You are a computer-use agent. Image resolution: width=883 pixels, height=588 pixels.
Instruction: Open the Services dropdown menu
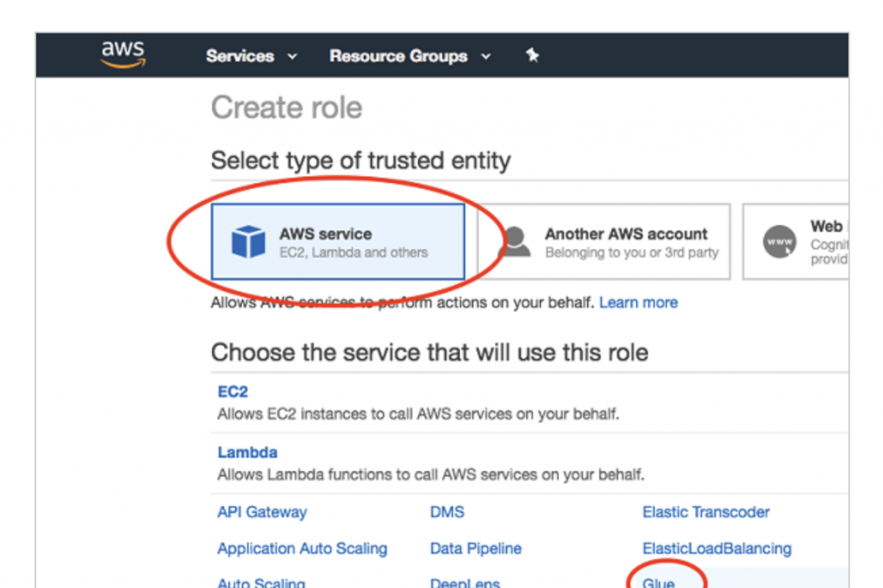click(x=251, y=56)
